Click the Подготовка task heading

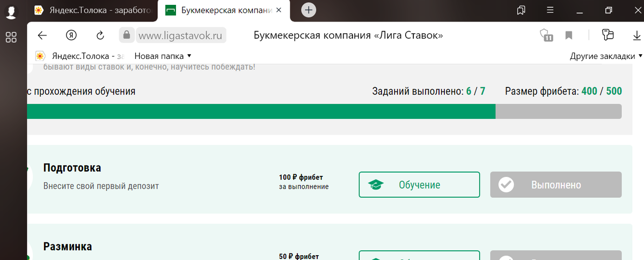[72, 168]
